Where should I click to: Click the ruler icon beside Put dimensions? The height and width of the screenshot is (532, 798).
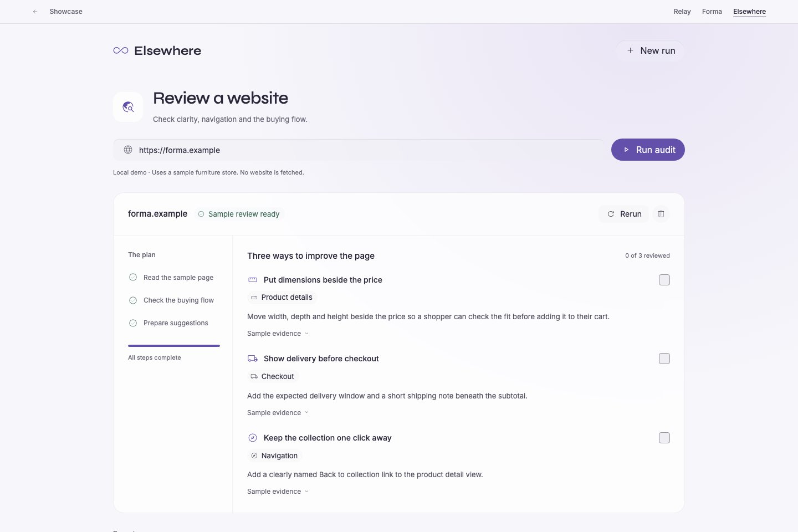(253, 280)
